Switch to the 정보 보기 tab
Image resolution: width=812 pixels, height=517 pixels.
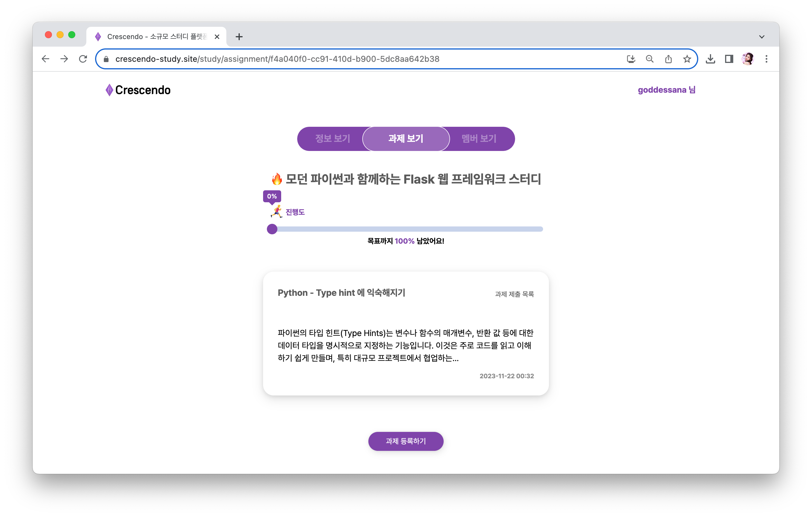point(332,138)
